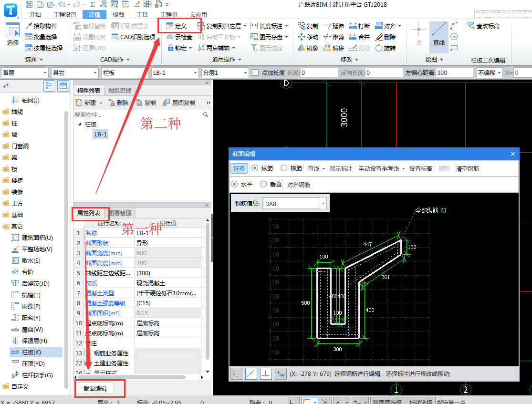Select the 镜像 mirror tool

(x=308, y=48)
